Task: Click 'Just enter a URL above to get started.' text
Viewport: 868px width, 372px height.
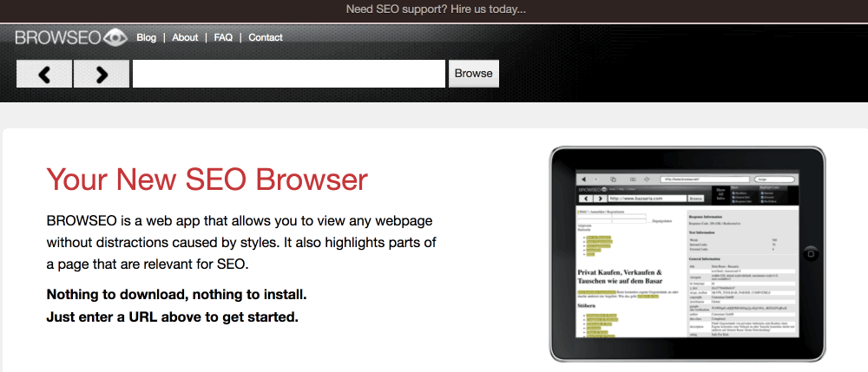Action: click(172, 317)
